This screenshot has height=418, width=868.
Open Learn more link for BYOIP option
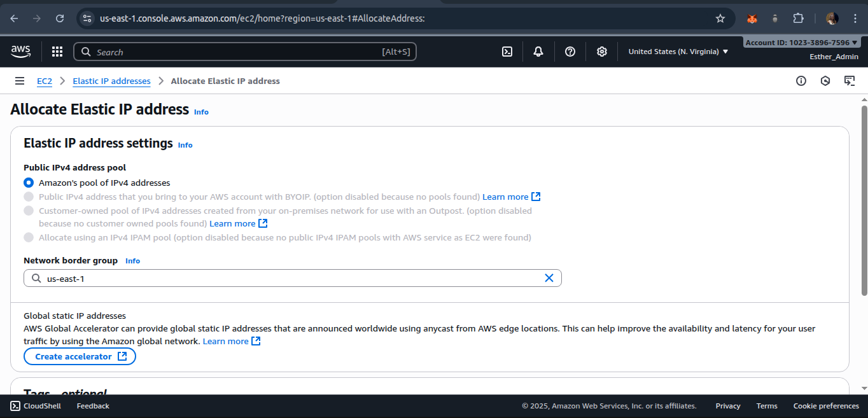point(511,197)
